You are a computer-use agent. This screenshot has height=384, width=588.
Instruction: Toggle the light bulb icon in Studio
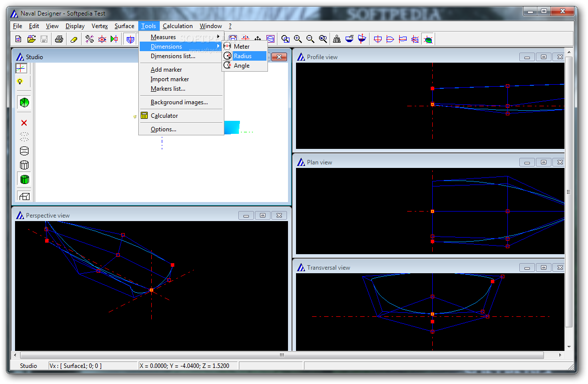point(20,81)
